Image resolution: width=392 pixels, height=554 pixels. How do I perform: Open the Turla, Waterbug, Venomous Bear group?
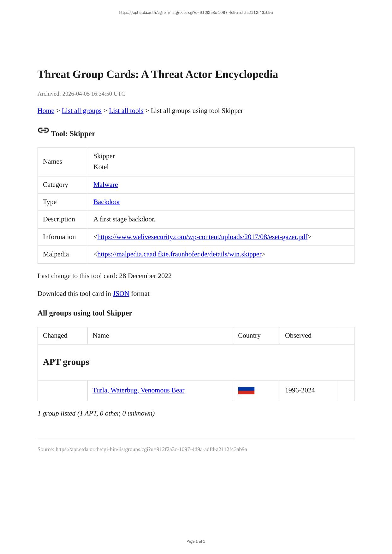click(138, 391)
